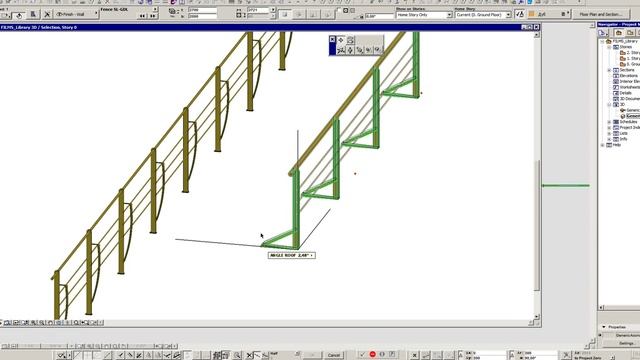Expand the Help node in Navigator

(x=603, y=145)
